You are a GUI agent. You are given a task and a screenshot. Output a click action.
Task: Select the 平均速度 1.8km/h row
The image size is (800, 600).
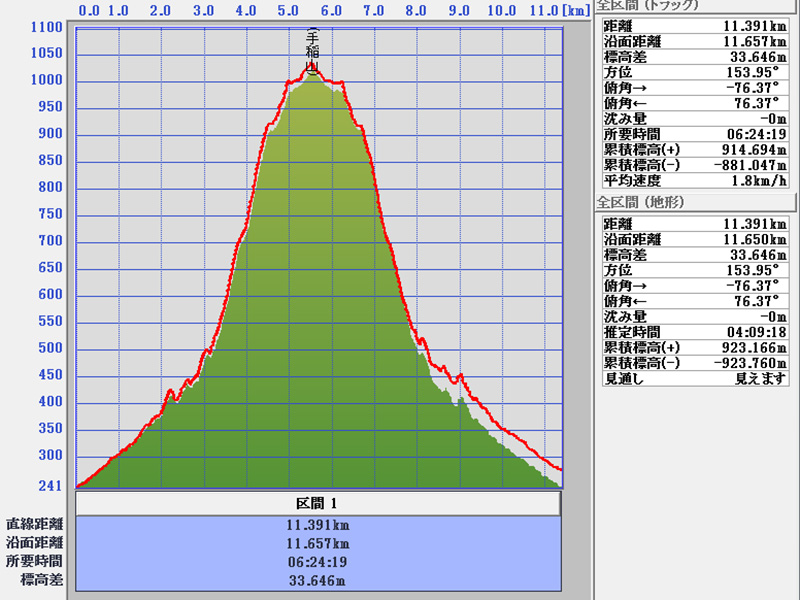tap(697, 180)
